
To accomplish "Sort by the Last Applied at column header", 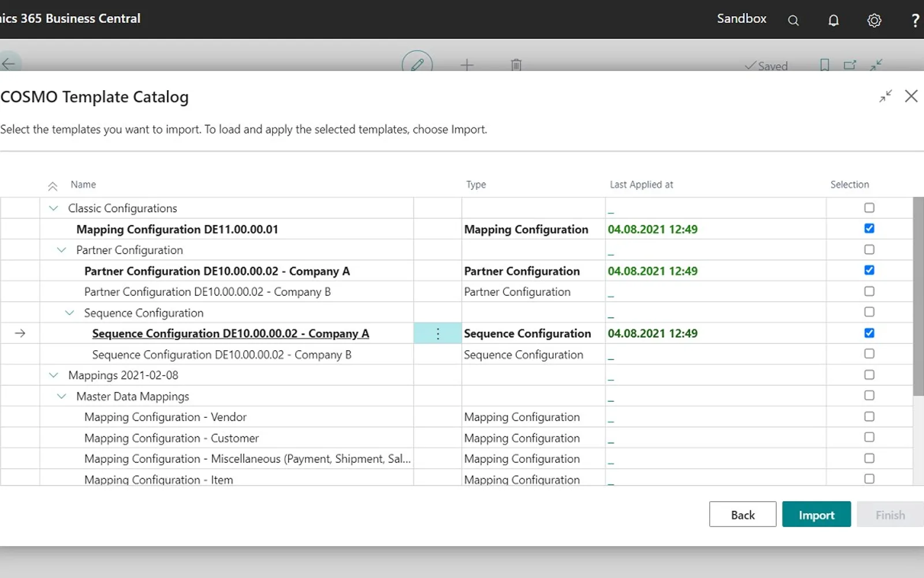I will (x=642, y=184).
